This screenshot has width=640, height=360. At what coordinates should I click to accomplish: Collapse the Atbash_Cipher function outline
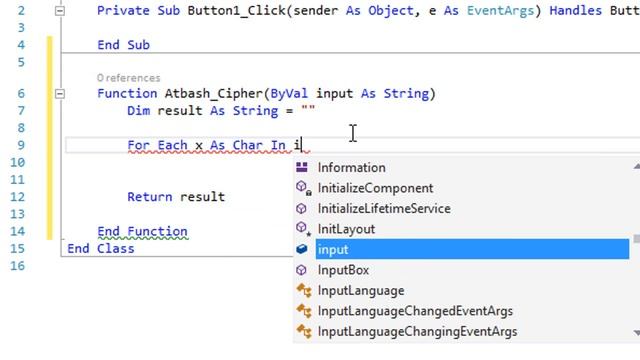60,94
